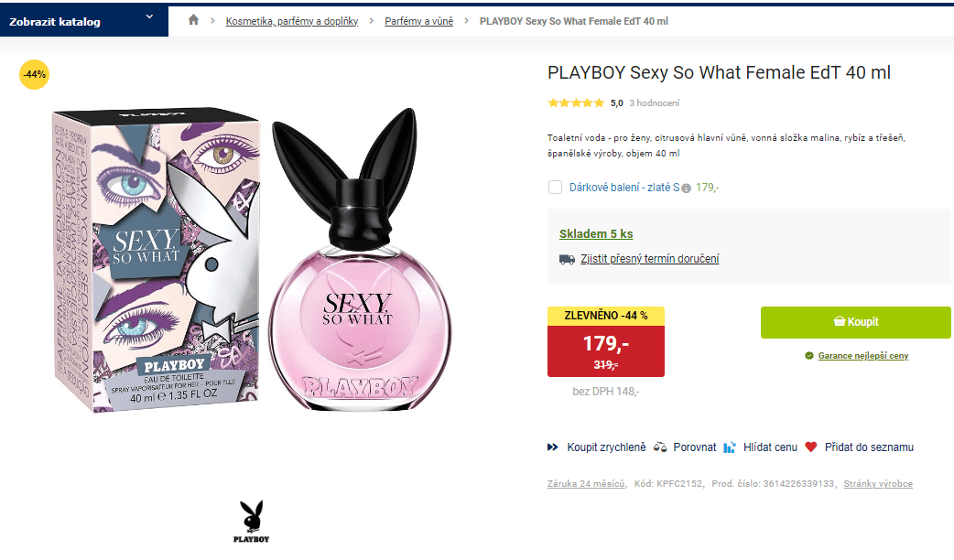Open the info icon next to Dárkové balení

(x=685, y=187)
